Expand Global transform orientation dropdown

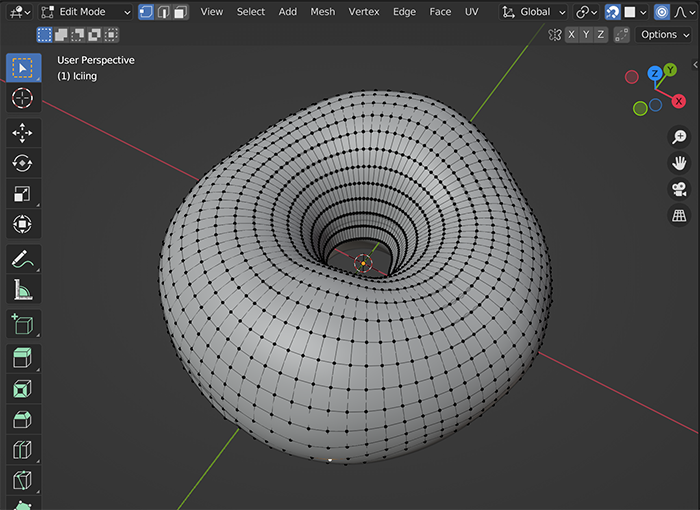534,12
